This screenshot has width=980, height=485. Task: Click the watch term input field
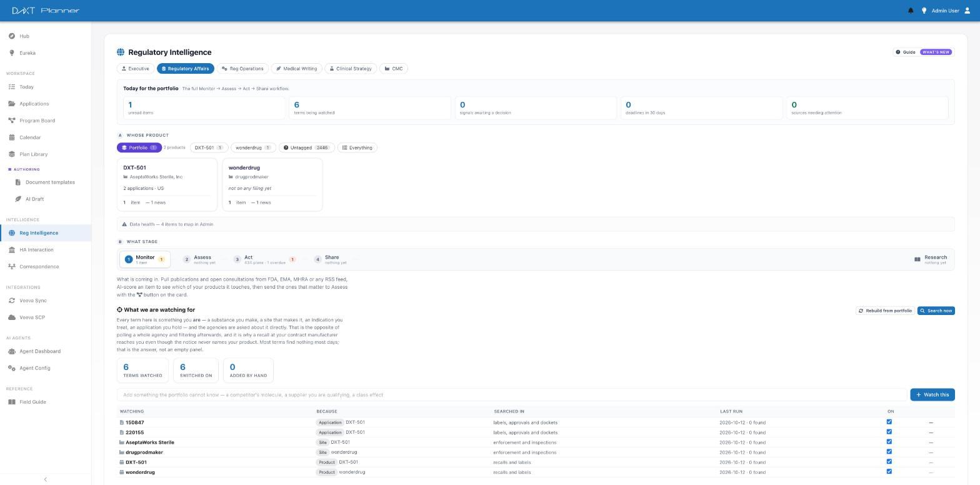(x=511, y=395)
